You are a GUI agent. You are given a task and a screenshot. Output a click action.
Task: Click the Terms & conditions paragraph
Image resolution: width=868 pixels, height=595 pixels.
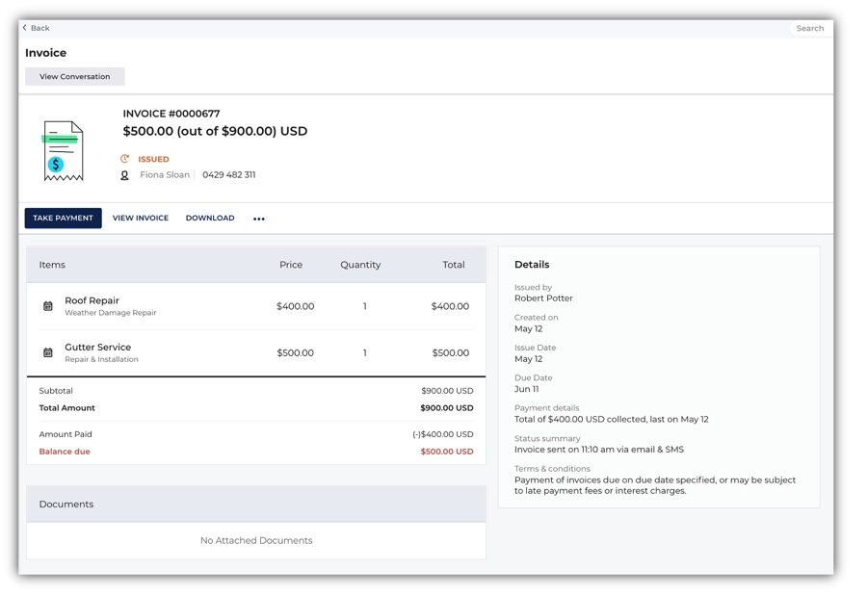click(655, 485)
